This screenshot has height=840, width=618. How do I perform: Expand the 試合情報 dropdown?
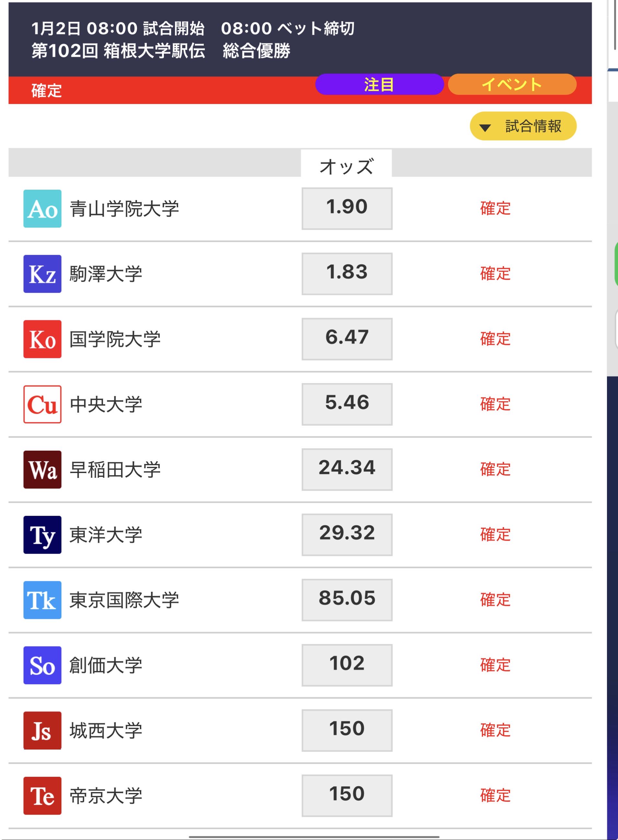[x=522, y=126]
